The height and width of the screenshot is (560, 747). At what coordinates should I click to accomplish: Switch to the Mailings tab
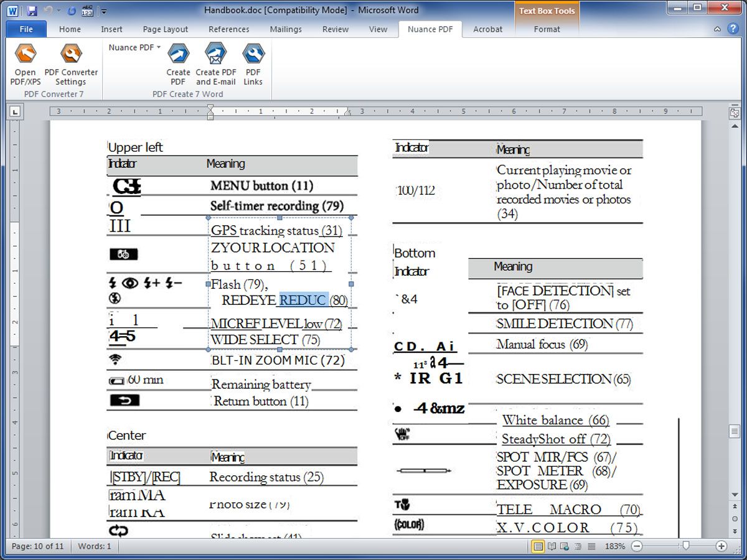click(x=286, y=29)
